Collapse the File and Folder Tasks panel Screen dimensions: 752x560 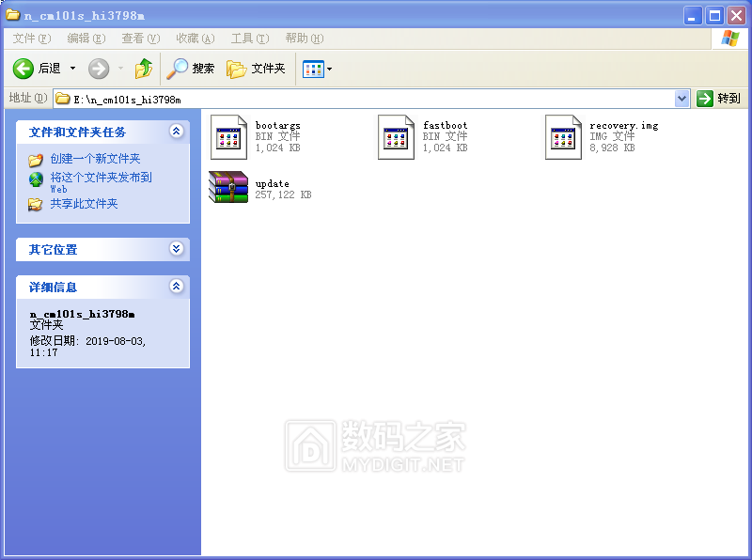(x=176, y=132)
